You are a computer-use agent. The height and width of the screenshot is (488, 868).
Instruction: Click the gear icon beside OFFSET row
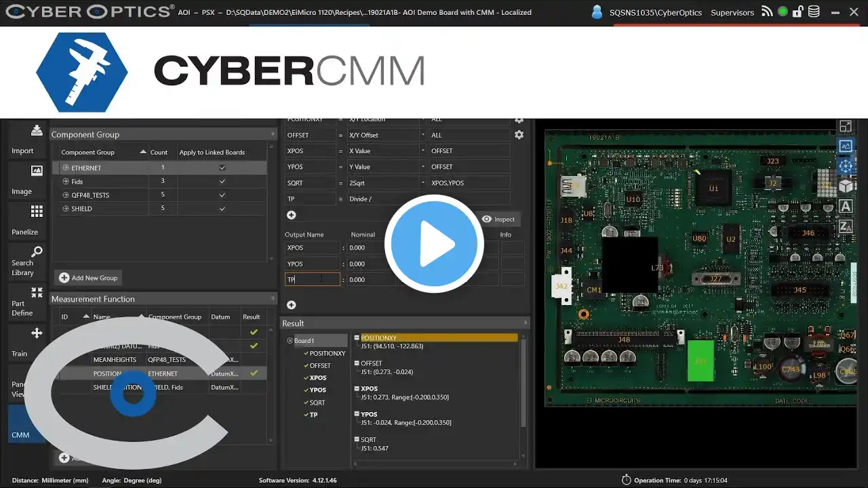tap(519, 135)
